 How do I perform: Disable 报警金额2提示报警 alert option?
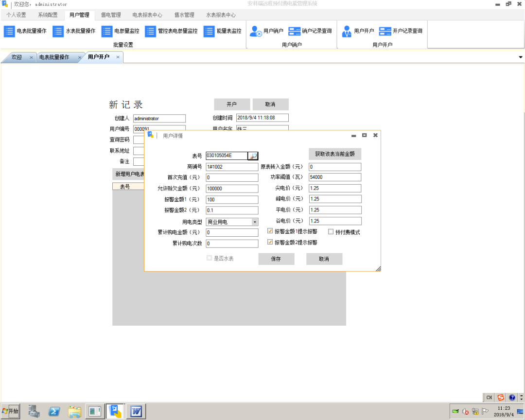click(270, 242)
